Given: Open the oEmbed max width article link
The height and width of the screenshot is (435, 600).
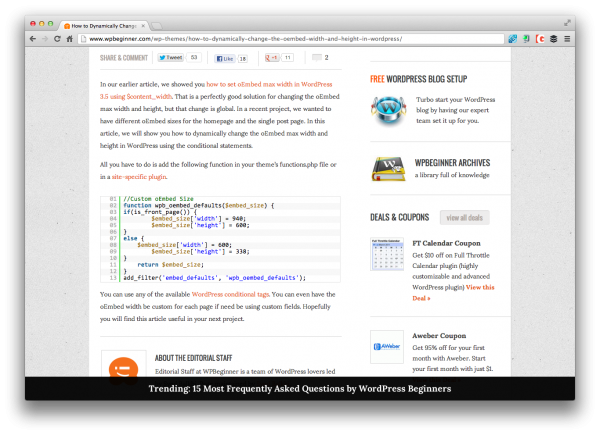Looking at the screenshot, I should coord(216,90).
